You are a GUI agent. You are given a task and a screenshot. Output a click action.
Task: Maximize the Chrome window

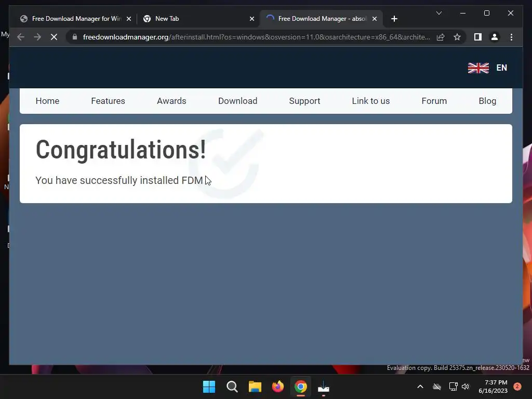point(486,13)
